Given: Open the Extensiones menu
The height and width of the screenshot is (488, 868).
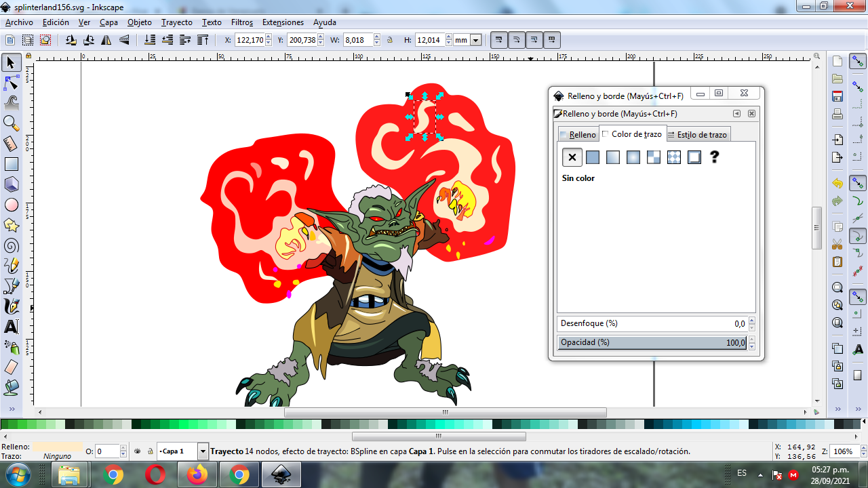Looking at the screenshot, I should [283, 22].
